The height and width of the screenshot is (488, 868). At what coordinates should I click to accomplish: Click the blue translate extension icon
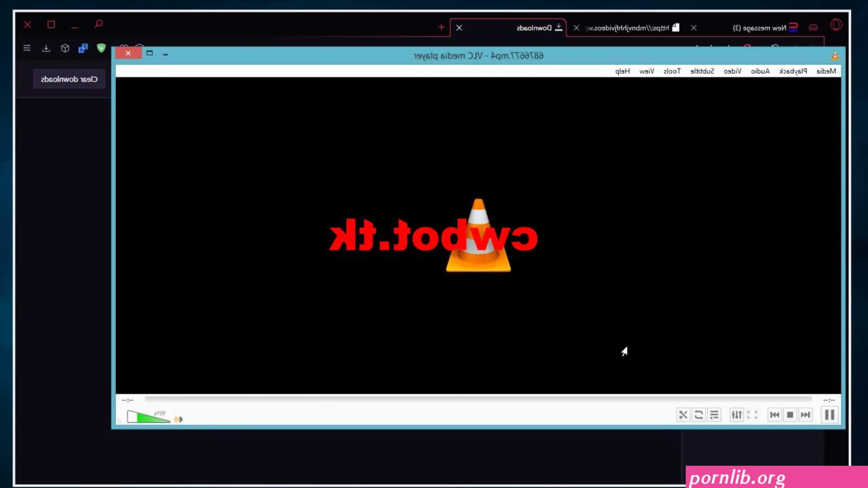pos(83,48)
